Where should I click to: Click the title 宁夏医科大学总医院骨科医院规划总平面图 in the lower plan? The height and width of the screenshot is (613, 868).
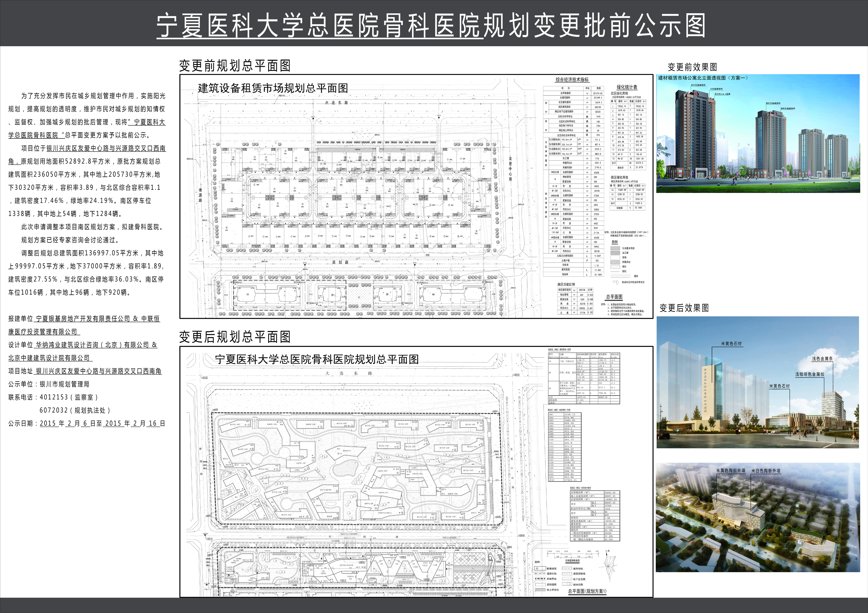[317, 359]
